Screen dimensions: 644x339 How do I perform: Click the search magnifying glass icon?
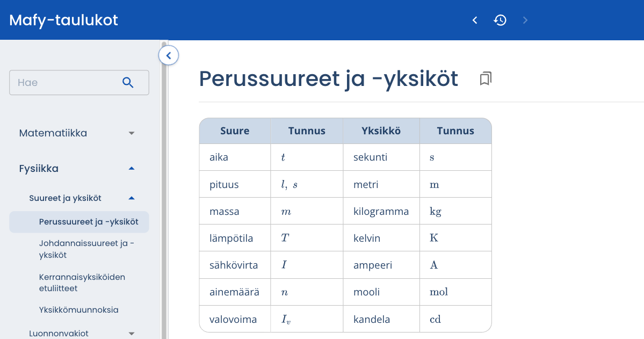tap(128, 82)
